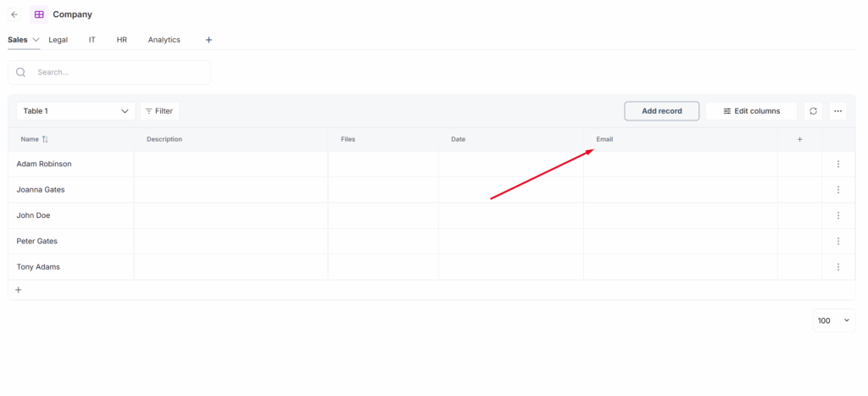Click the refresh table icon
This screenshot has height=396, width=868.
tap(813, 111)
